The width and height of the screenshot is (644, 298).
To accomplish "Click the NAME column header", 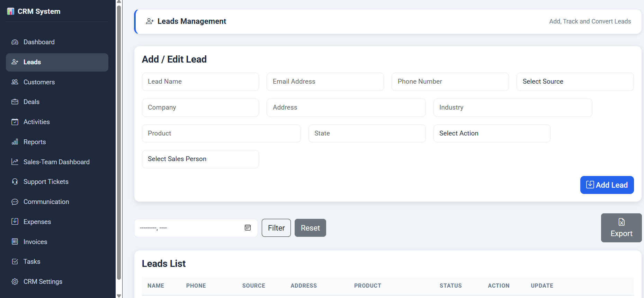I will pos(156,286).
